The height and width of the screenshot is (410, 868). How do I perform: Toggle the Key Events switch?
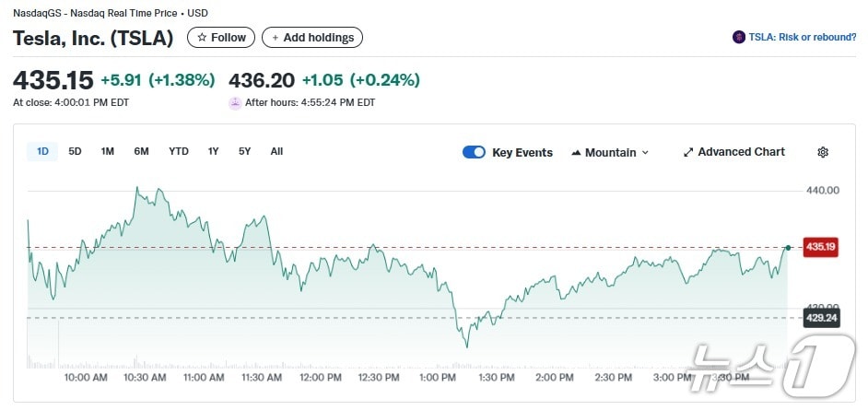coord(474,152)
